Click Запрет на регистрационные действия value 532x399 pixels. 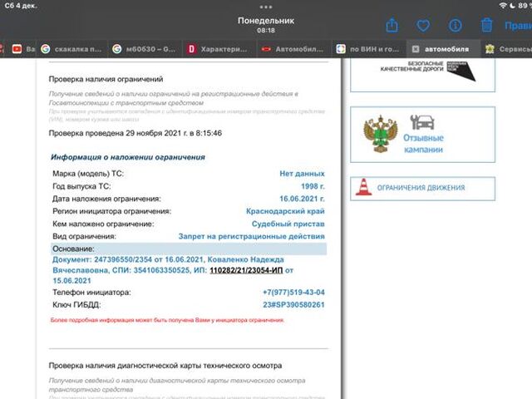tap(251, 236)
